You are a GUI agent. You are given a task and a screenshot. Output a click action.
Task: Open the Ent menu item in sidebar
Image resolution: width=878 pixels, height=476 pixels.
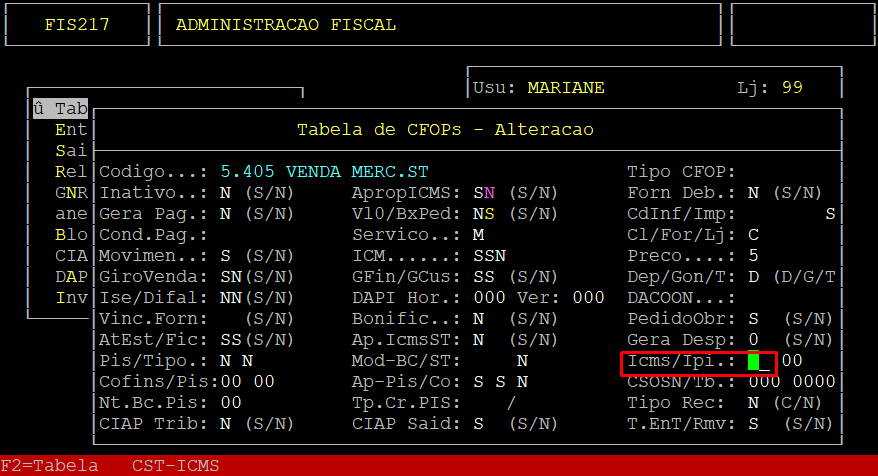pos(71,130)
